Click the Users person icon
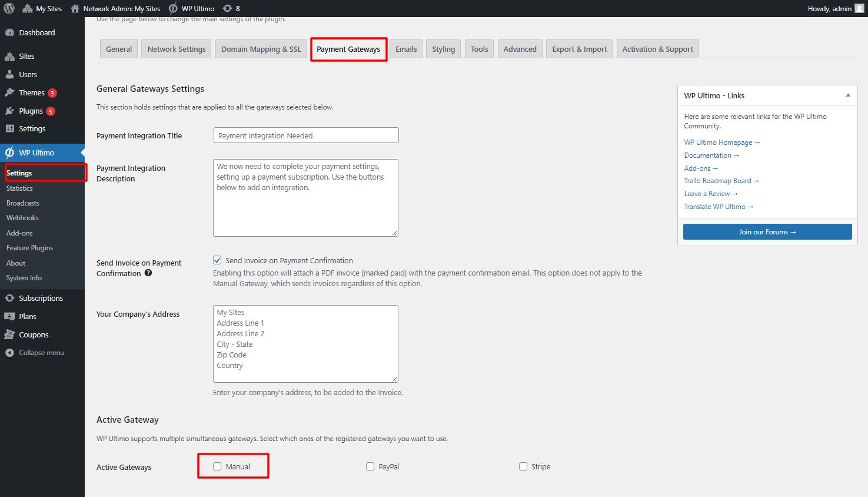 click(x=9, y=74)
